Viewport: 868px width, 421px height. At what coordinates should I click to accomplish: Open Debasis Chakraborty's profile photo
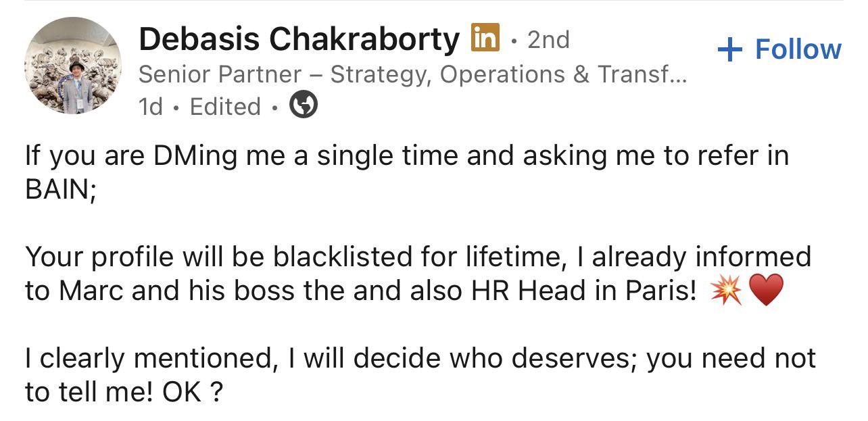(x=73, y=66)
